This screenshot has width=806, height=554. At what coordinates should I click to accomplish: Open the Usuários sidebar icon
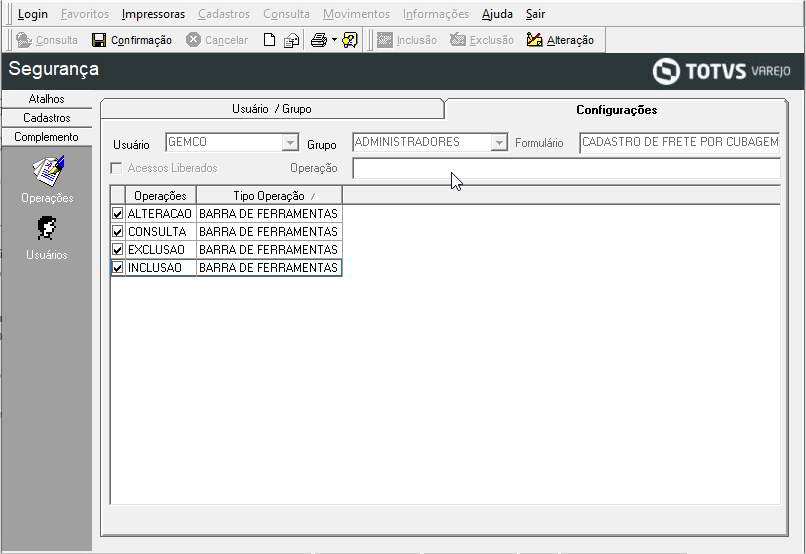pos(47,228)
